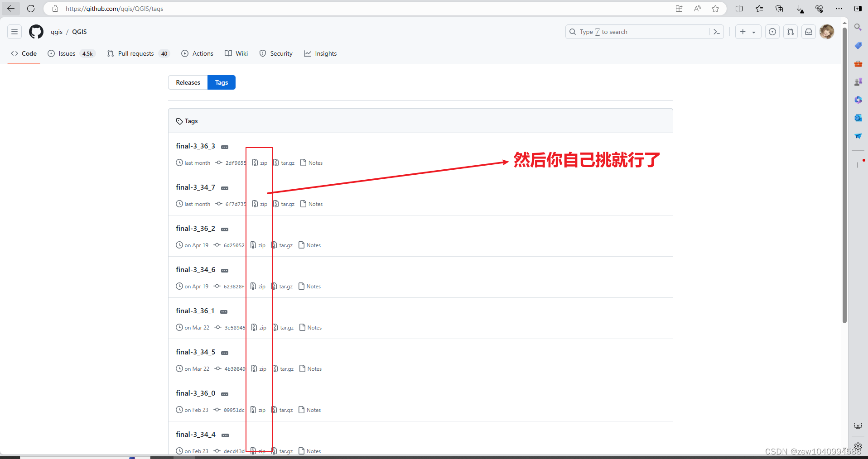Toggle browser split screen icon
Image resolution: width=868 pixels, height=459 pixels.
(739, 9)
